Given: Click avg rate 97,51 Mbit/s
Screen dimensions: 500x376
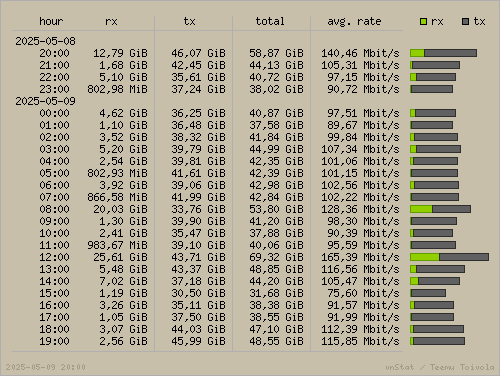Looking at the screenshot, I should pyautogui.click(x=363, y=113).
